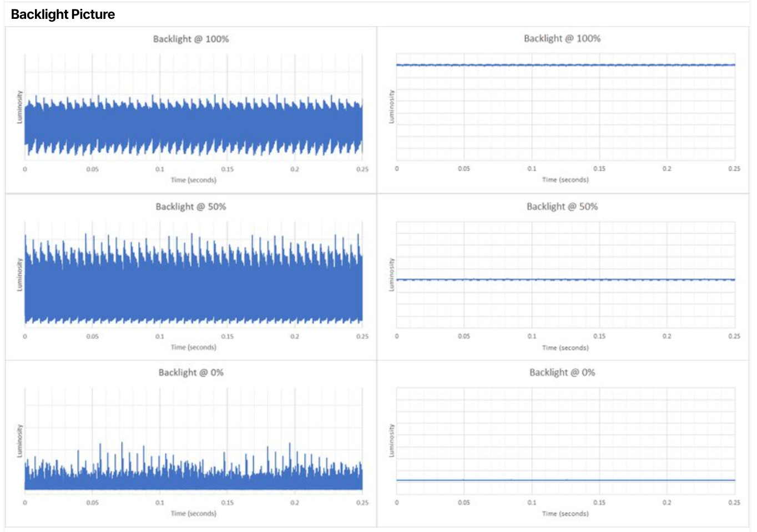Click the "0.2" tick on right 50% chart
Screen dimensions: 757x532
coord(667,336)
